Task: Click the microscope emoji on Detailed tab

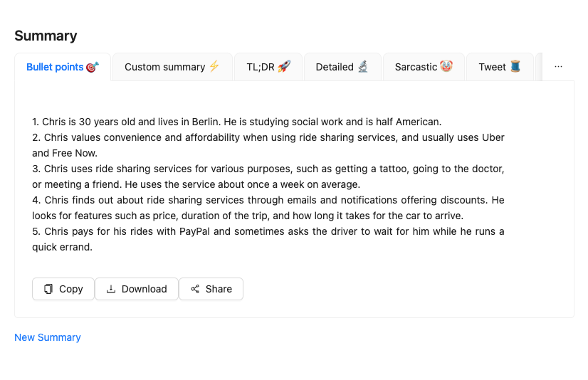Action: point(363,67)
